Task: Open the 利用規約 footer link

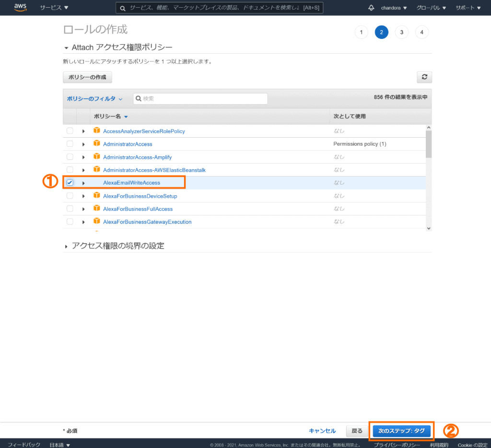Action: click(x=439, y=445)
